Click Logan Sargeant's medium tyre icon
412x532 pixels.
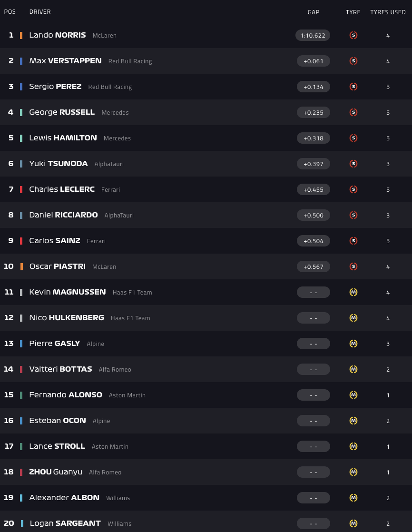click(353, 523)
